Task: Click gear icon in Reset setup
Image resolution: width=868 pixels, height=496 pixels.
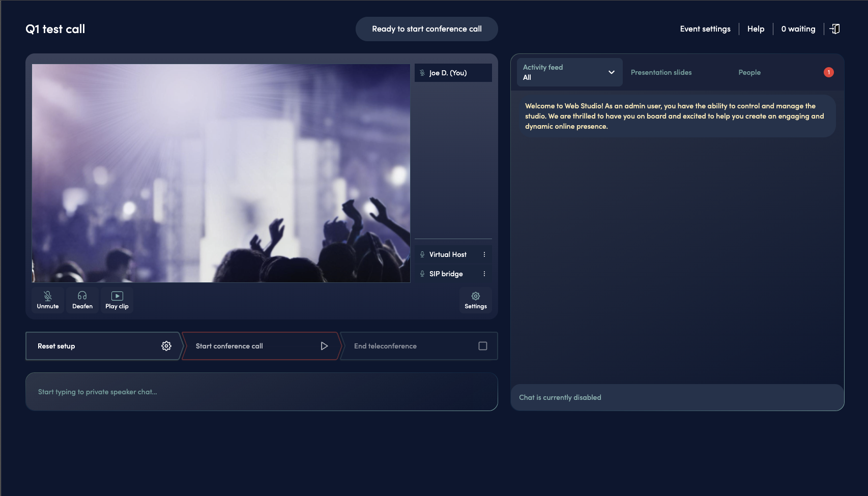Action: click(x=166, y=346)
